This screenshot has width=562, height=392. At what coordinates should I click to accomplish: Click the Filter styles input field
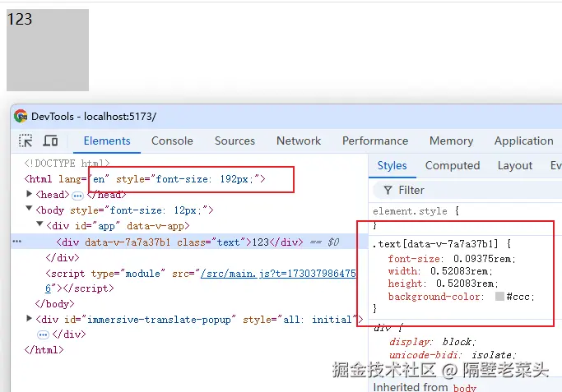click(467, 190)
